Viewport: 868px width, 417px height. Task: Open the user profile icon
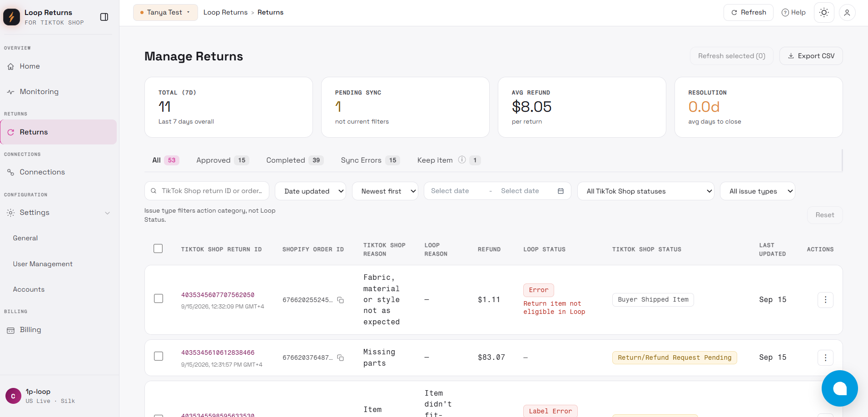(x=847, y=13)
